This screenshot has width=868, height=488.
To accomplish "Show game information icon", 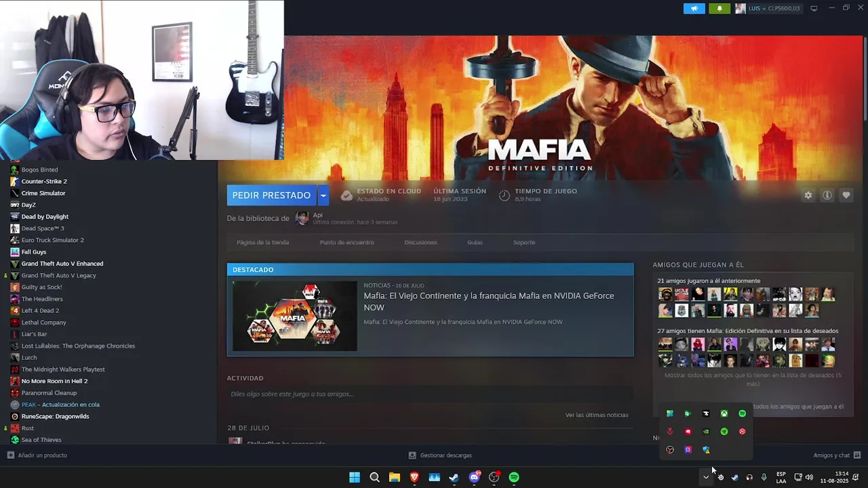I will pyautogui.click(x=827, y=195).
